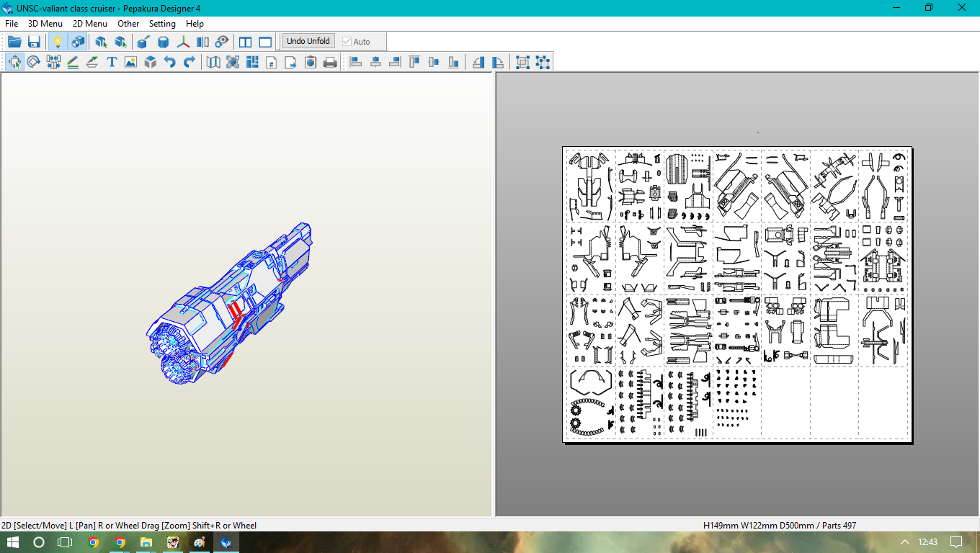Open the File menu
Viewport: 980px width, 553px height.
pyautogui.click(x=12, y=24)
